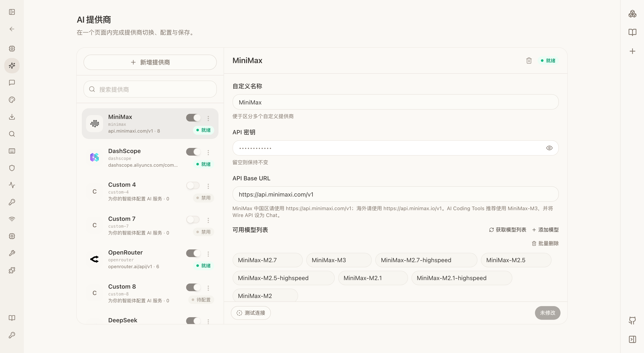Viewport: 644px width, 353px height.
Task: Open DashScope row more options menu
Action: click(208, 152)
